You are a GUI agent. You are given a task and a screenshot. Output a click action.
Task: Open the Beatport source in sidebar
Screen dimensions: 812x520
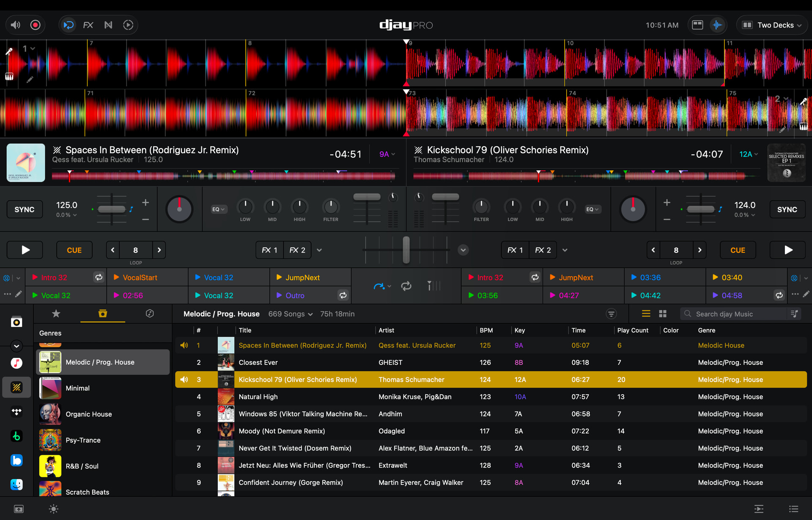(x=16, y=436)
